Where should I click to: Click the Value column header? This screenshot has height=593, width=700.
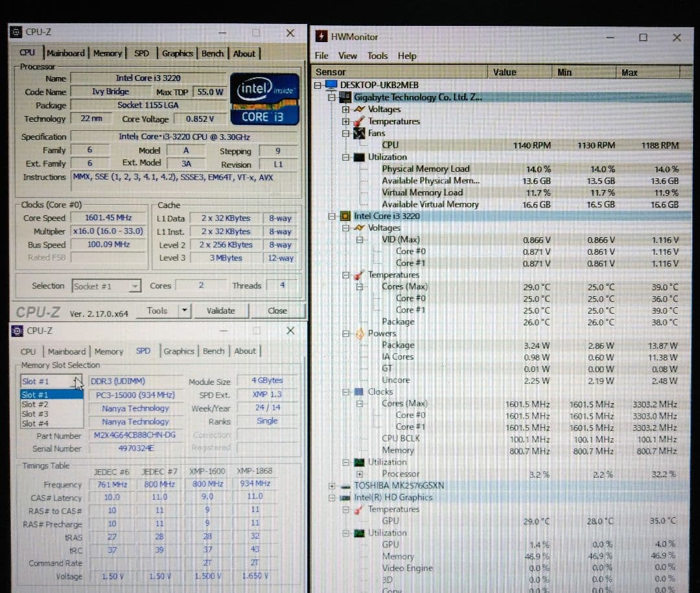[520, 72]
